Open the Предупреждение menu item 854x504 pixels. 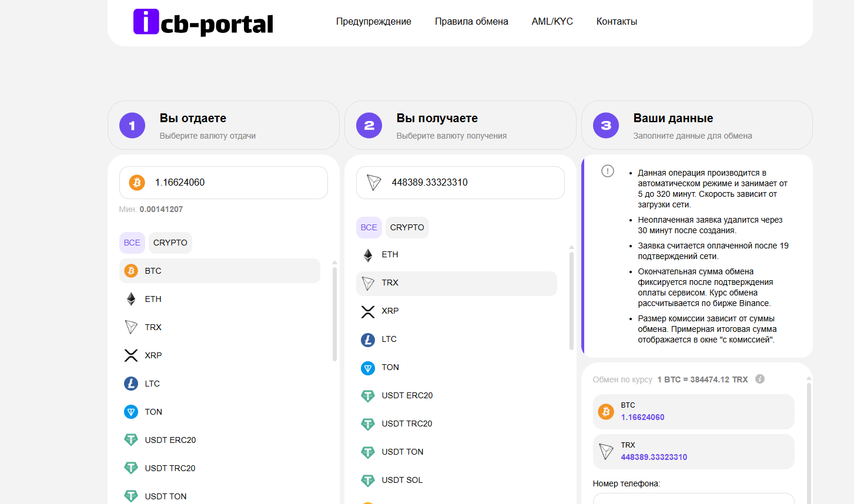click(373, 21)
